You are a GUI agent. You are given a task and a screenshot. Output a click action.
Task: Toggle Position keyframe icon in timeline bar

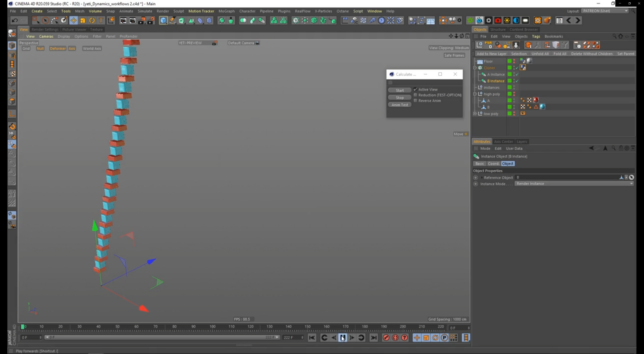[x=417, y=338]
